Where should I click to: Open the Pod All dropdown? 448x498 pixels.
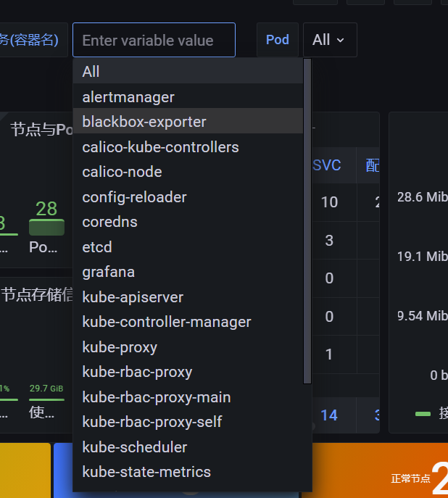point(330,40)
